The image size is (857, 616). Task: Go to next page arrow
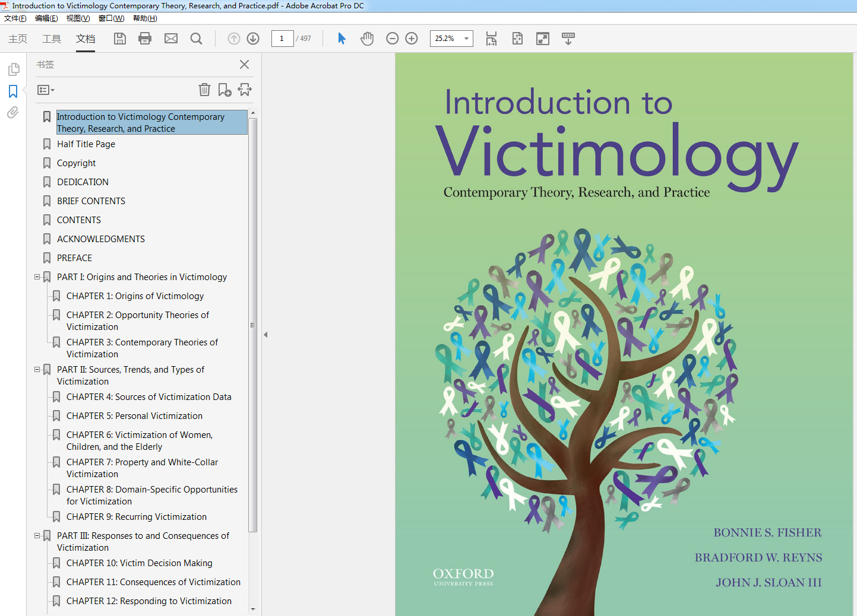click(253, 39)
